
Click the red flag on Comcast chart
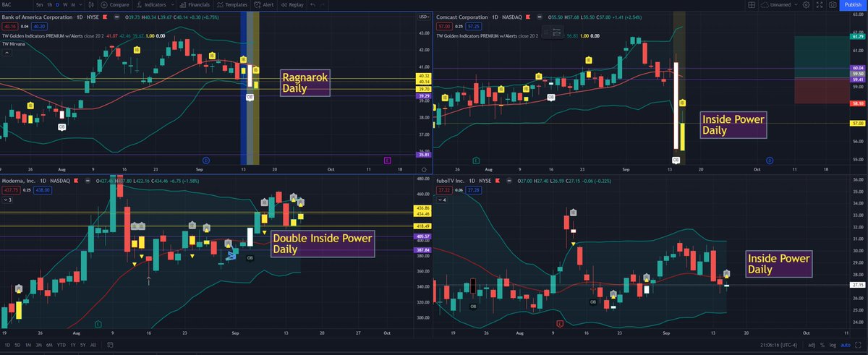527,17
